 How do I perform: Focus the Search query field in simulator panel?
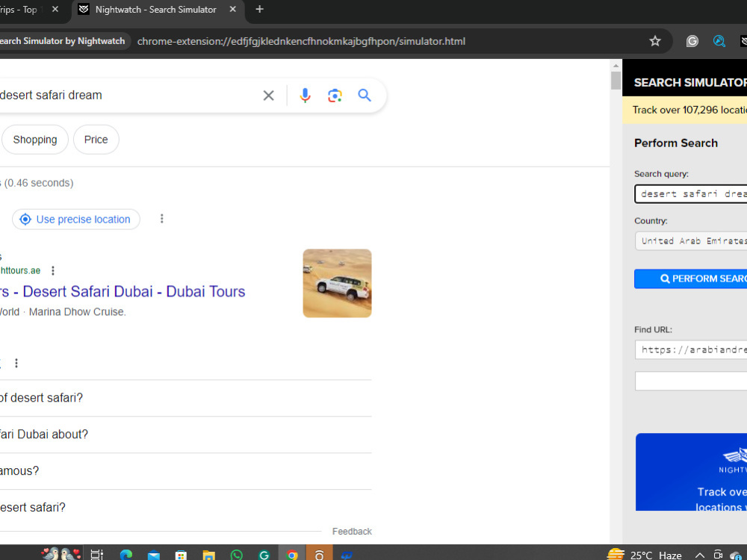pyautogui.click(x=691, y=194)
